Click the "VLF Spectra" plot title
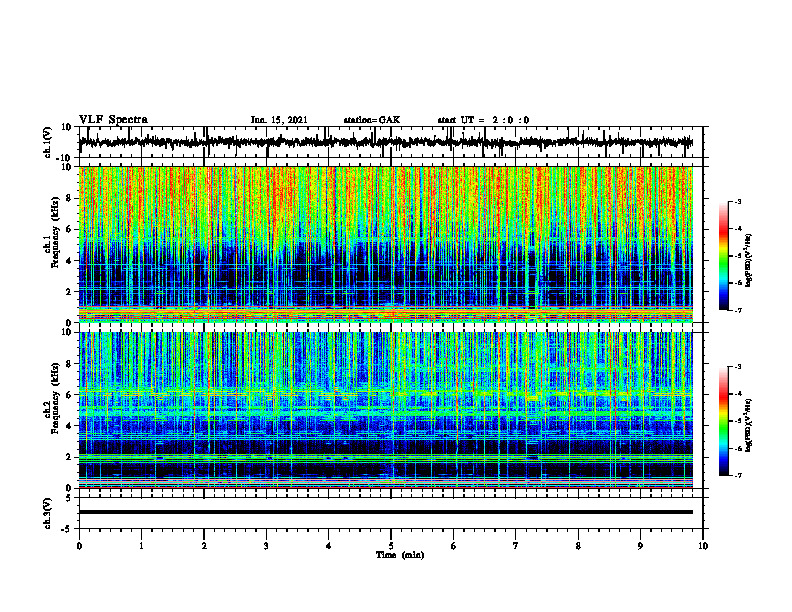Image resolution: width=792 pixels, height=612 pixels. (114, 120)
